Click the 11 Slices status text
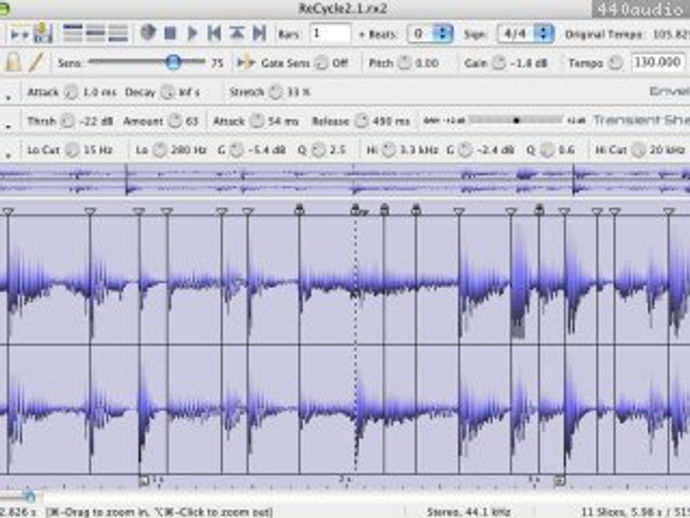690x518 pixels. [603, 512]
